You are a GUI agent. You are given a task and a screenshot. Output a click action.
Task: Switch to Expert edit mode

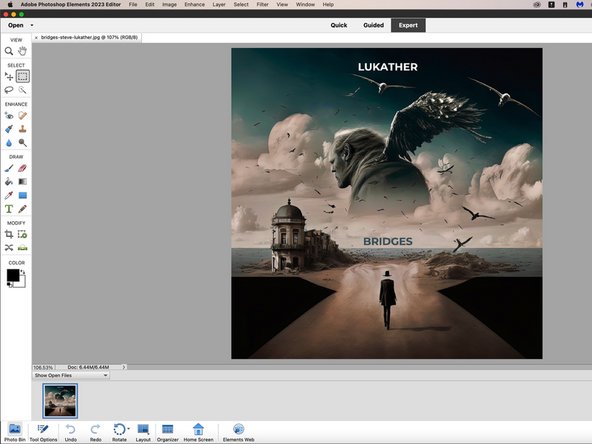point(408,25)
